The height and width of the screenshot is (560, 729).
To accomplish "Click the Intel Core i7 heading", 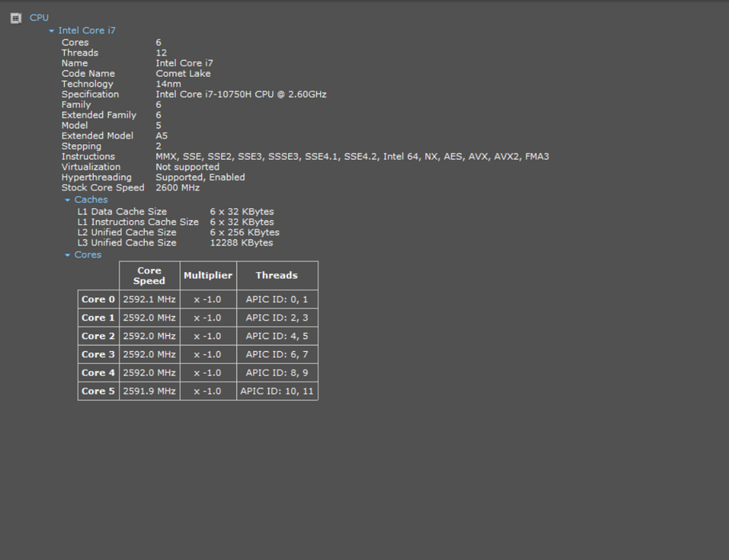I will (86, 30).
